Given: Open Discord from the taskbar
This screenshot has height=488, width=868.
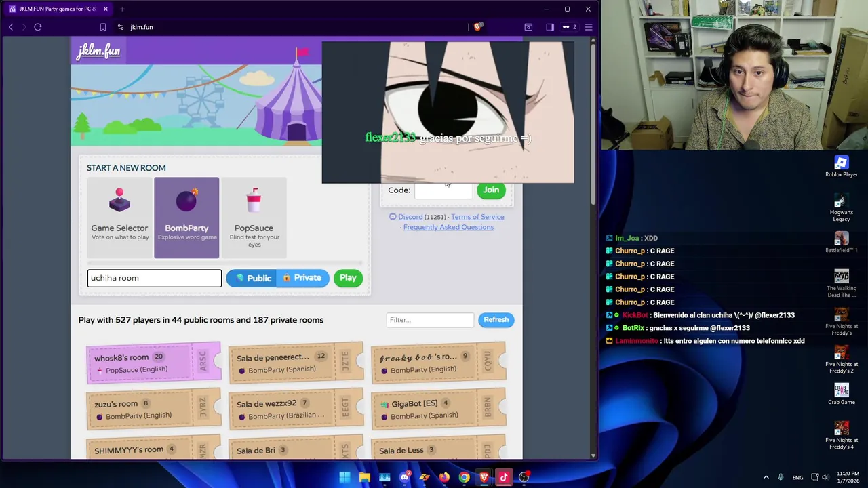Looking at the screenshot, I should 405,477.
